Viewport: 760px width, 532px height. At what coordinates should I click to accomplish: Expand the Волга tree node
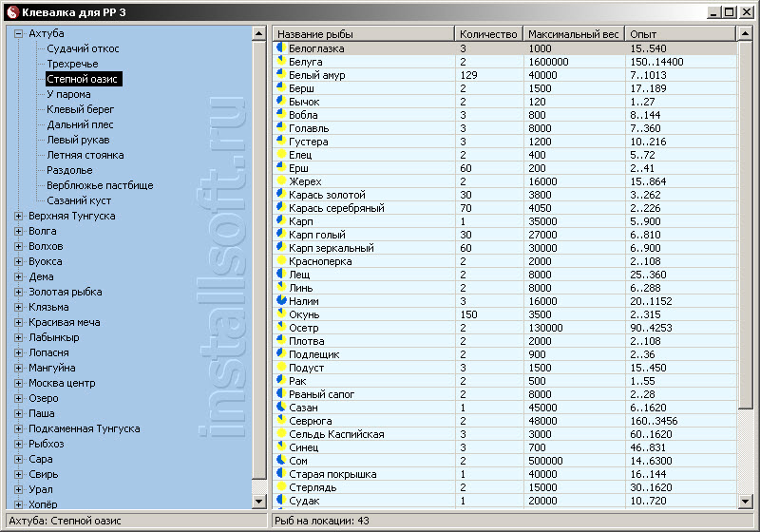pyautogui.click(x=18, y=231)
